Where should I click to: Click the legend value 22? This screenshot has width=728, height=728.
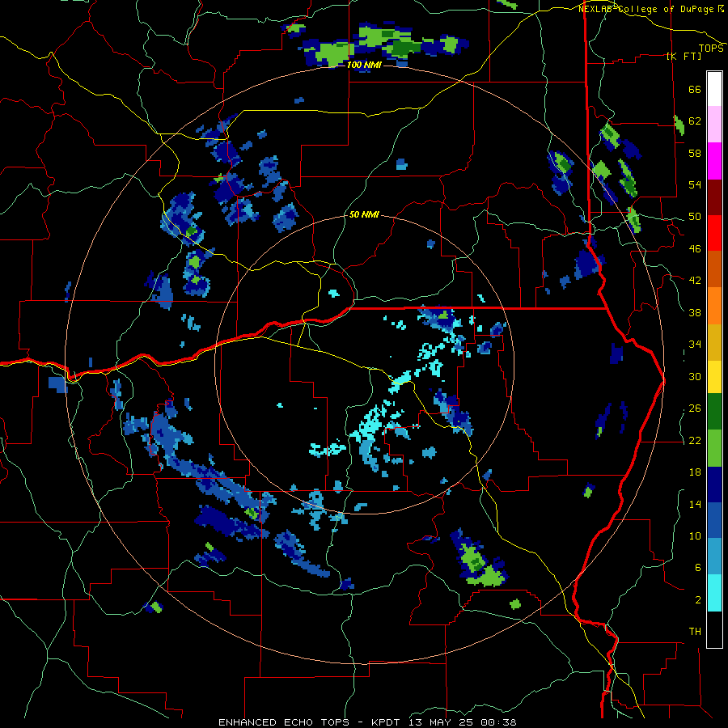(695, 440)
